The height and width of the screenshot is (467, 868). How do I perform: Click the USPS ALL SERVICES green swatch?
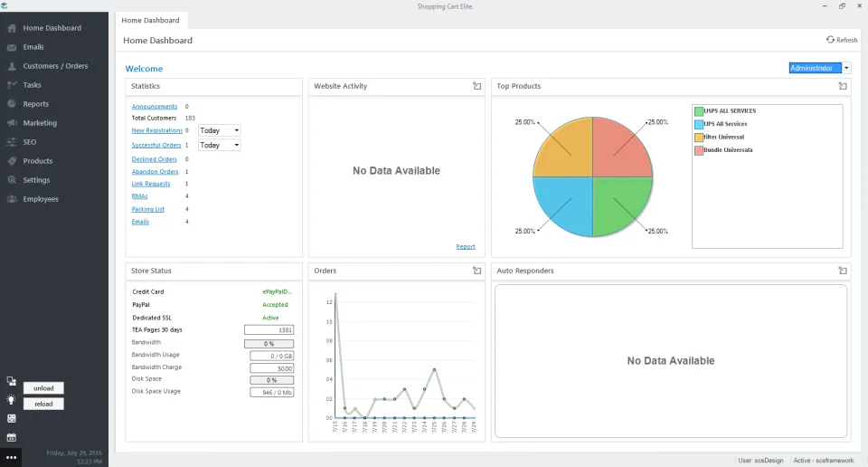699,111
